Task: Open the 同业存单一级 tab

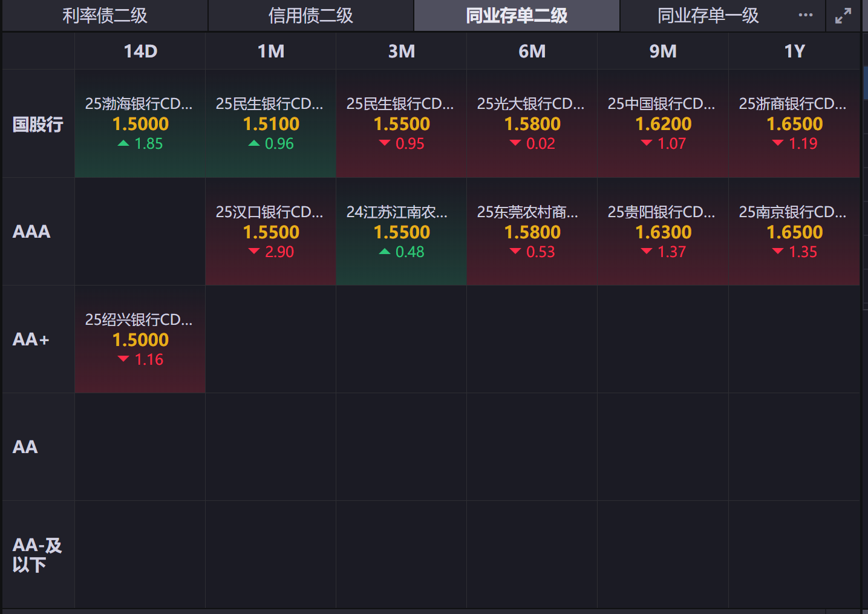Action: click(x=708, y=16)
